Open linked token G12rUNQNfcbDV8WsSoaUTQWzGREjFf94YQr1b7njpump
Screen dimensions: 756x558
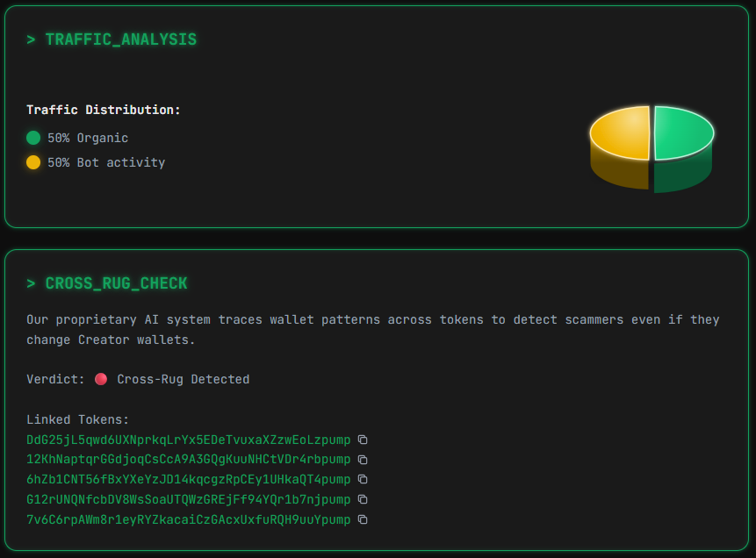pyautogui.click(x=189, y=500)
